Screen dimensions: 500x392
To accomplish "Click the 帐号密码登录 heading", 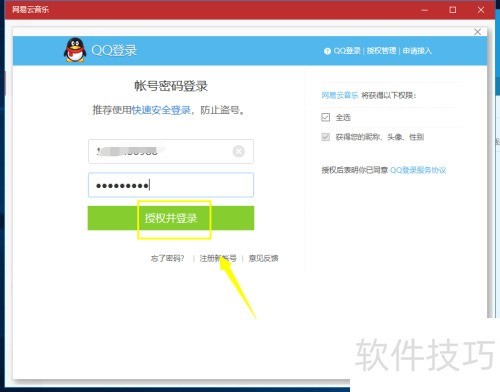I will tap(171, 86).
